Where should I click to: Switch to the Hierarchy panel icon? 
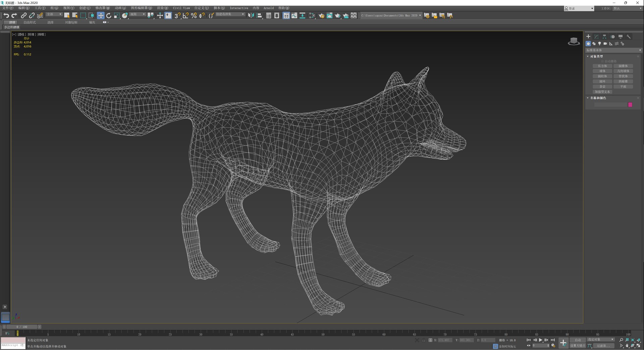(604, 37)
